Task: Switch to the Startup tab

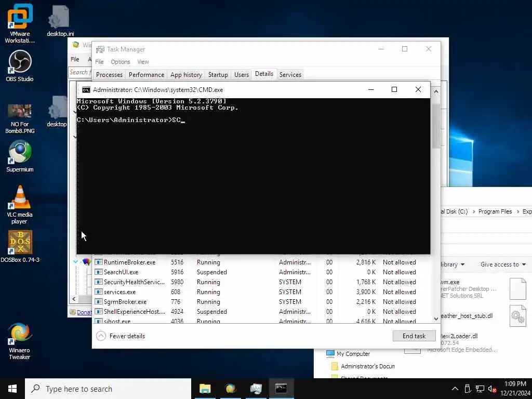Action: [218, 75]
